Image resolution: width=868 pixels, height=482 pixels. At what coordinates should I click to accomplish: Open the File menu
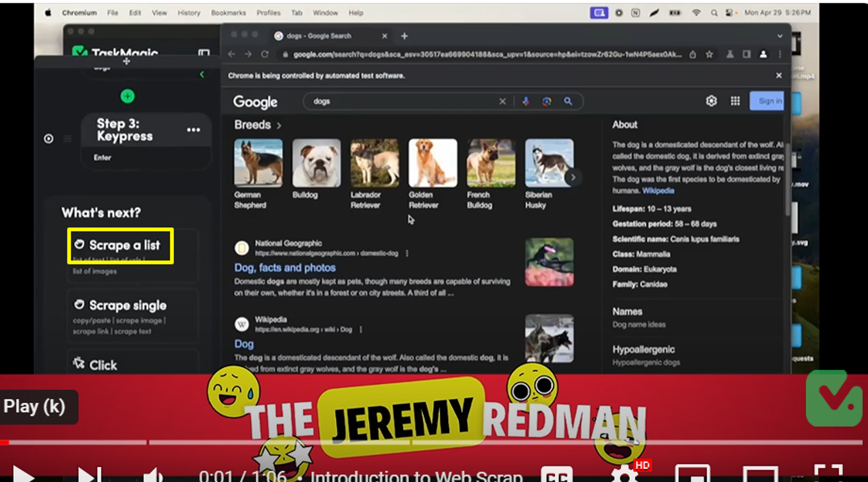(113, 13)
